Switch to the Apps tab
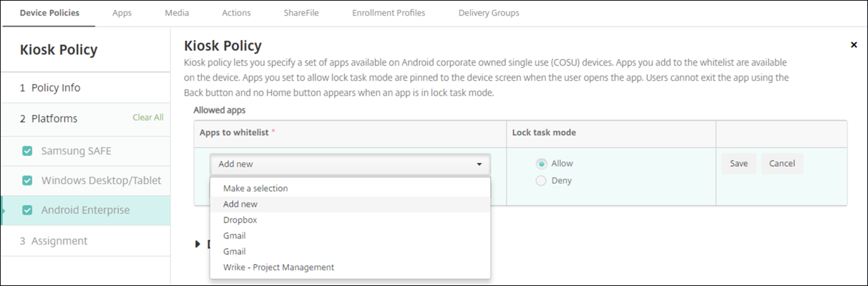Screen dimensions: 868x286 click(x=122, y=12)
